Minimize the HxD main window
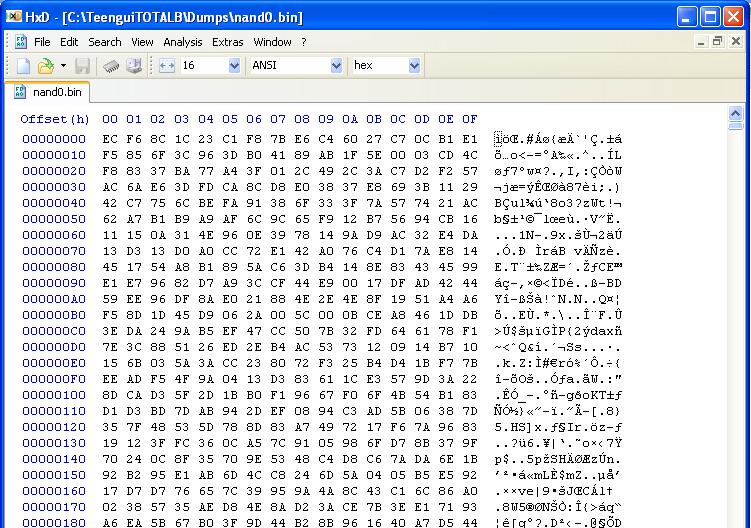 [x=687, y=17]
